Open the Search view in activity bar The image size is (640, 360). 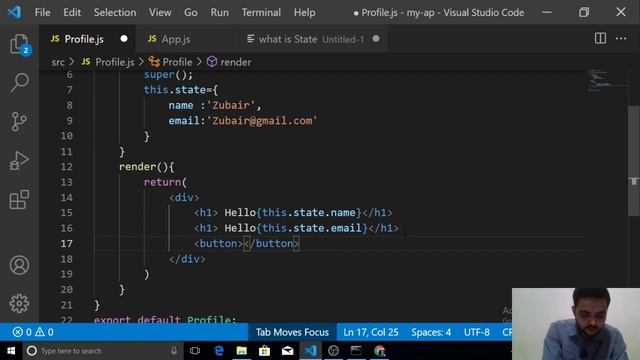pos(19,83)
